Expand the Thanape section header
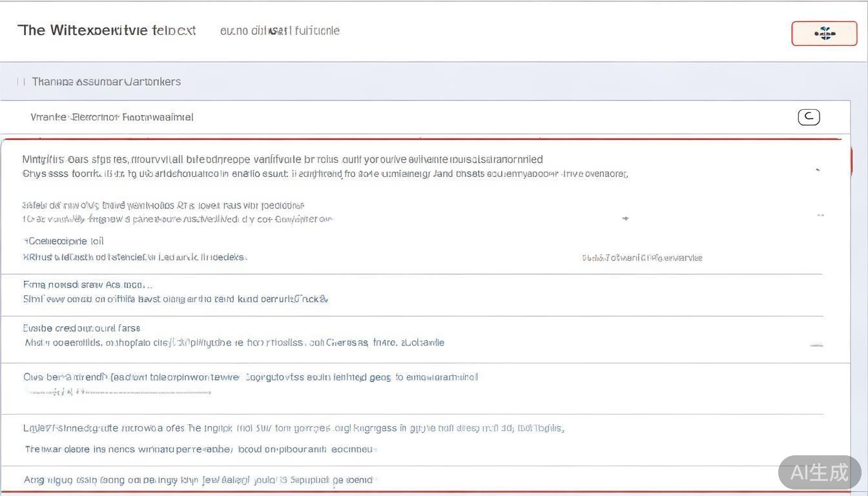 107,82
